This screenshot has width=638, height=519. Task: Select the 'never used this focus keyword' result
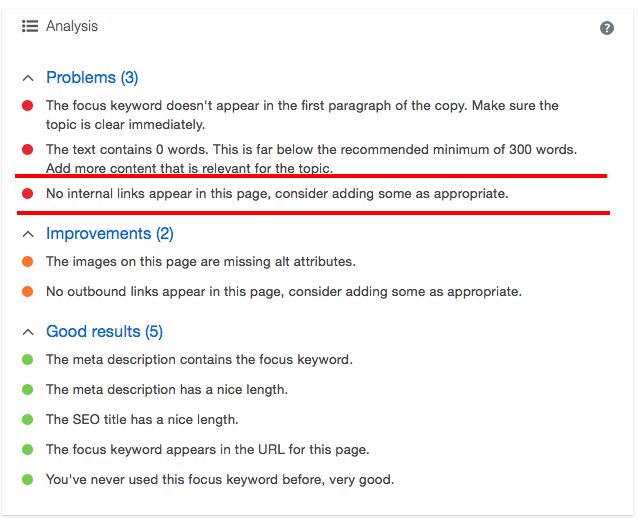220,480
